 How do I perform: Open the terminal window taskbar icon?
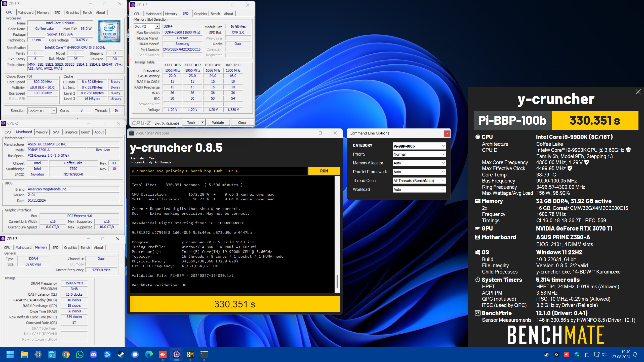(x=204, y=354)
